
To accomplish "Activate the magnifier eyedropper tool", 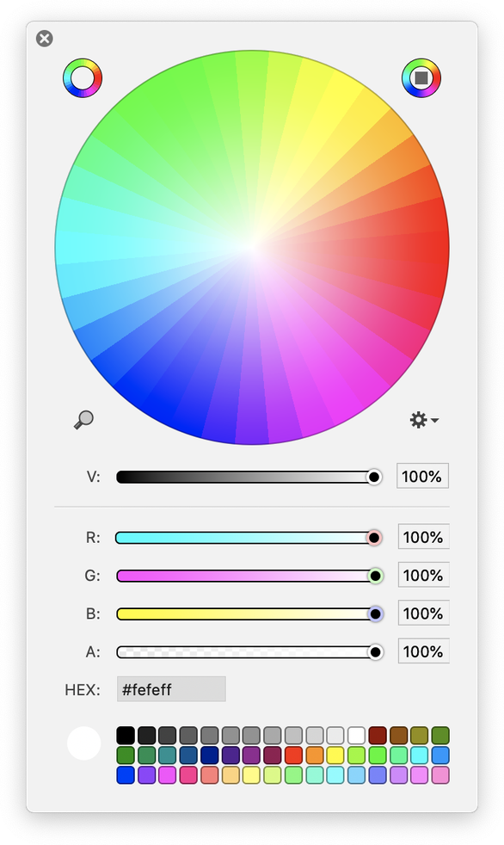I will pyautogui.click(x=83, y=420).
